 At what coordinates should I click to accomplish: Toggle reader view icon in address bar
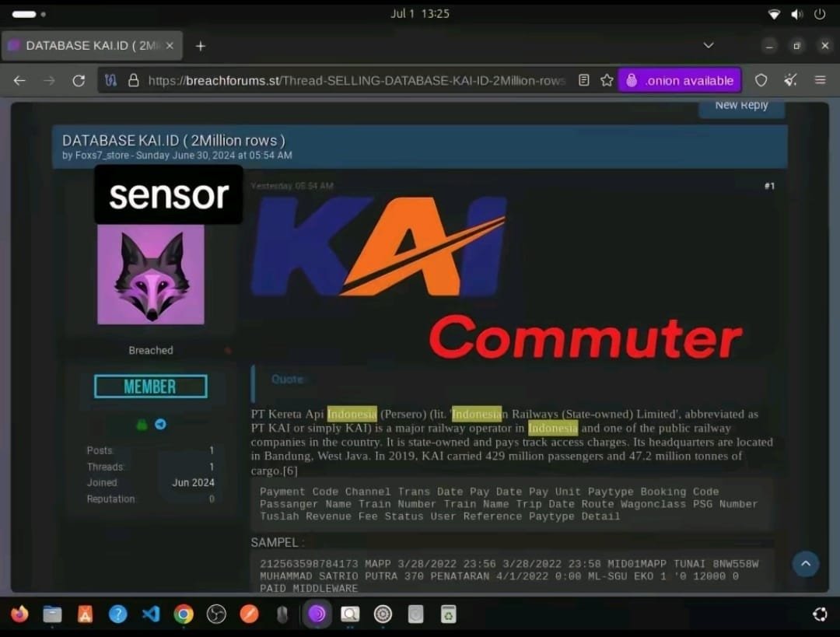pyautogui.click(x=584, y=80)
